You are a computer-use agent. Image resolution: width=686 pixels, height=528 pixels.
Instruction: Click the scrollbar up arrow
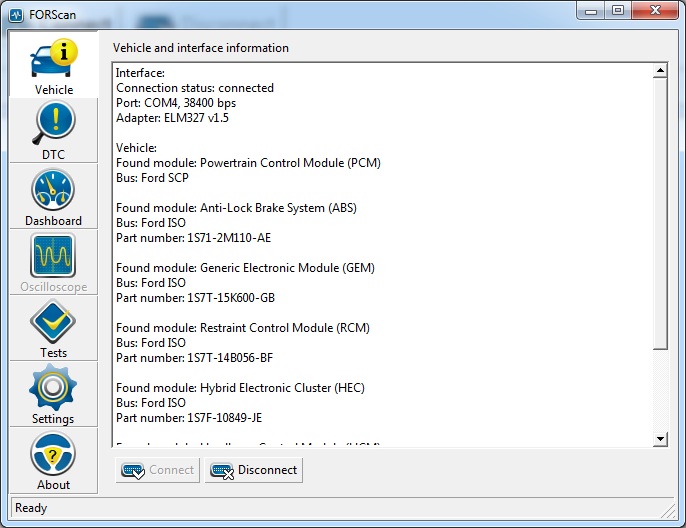(x=660, y=70)
